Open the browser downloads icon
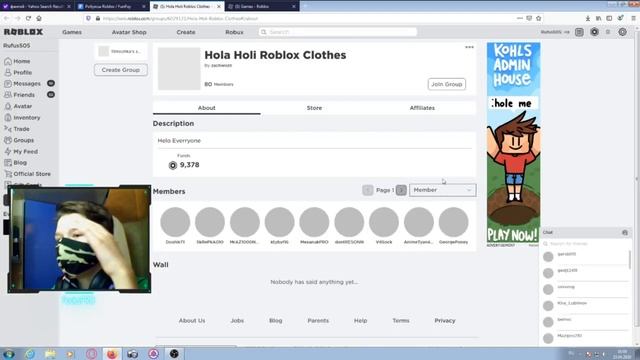 588,18
